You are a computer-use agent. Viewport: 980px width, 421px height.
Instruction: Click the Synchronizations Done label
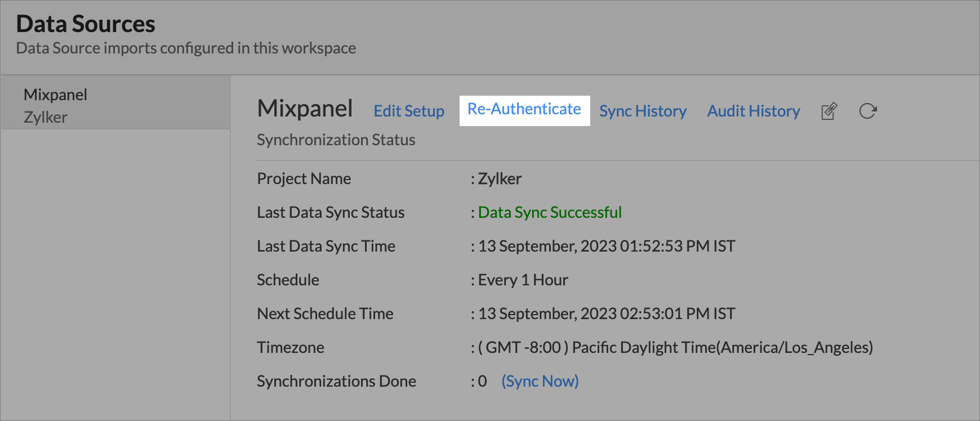click(336, 381)
